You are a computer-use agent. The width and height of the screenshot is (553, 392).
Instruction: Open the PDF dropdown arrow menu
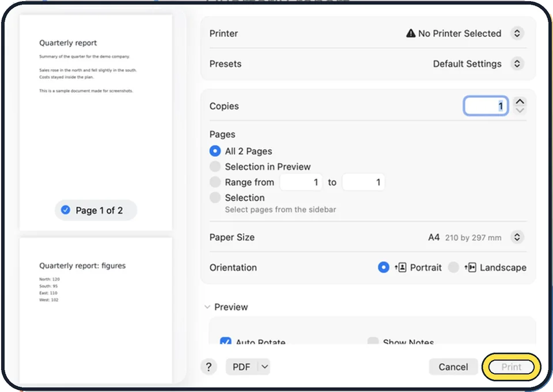(x=264, y=367)
